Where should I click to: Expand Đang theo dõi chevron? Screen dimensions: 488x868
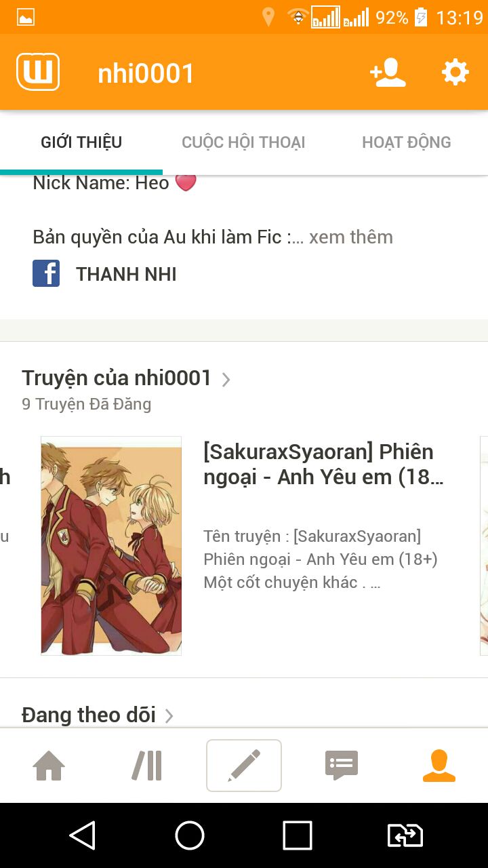point(169,716)
